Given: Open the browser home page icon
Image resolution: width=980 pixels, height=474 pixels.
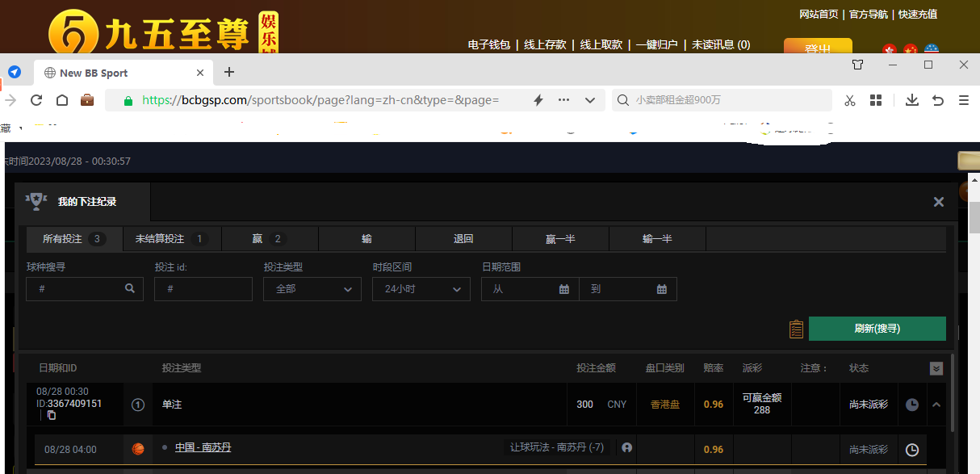Looking at the screenshot, I should (x=62, y=100).
